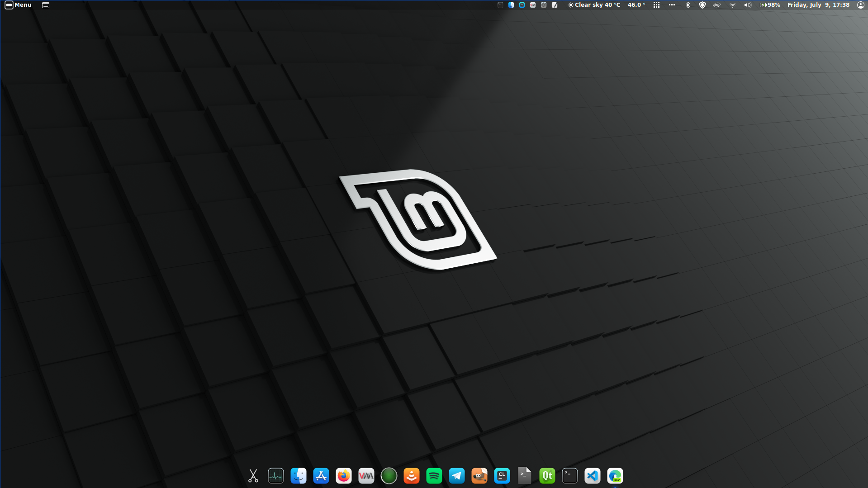
Task: Open the Bluetooth applet in the panel
Action: (688, 5)
